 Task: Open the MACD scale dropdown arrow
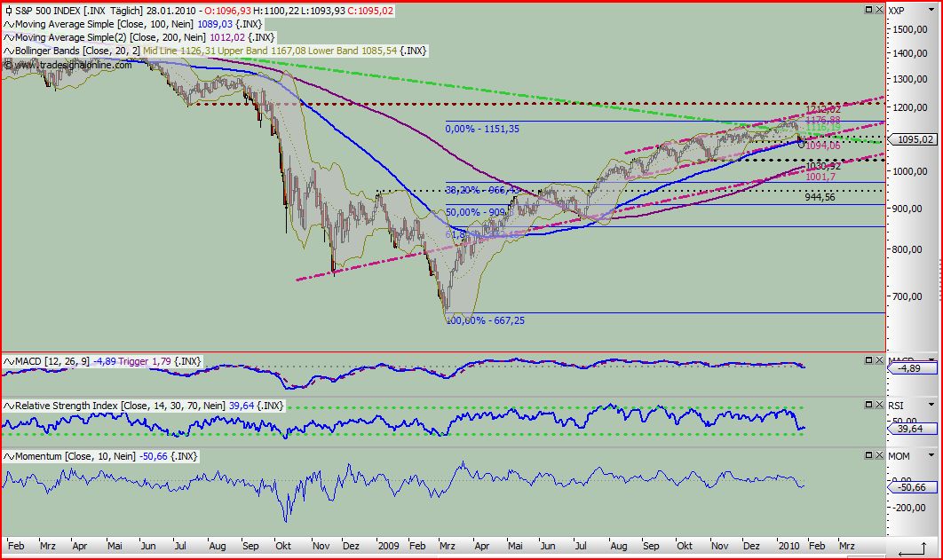click(931, 361)
